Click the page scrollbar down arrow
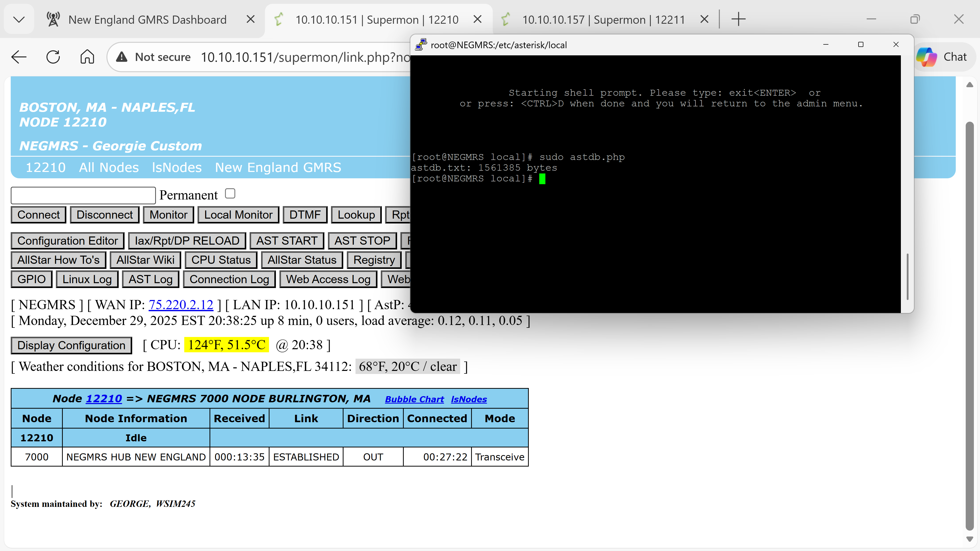Image resolution: width=980 pixels, height=551 pixels. click(x=969, y=539)
